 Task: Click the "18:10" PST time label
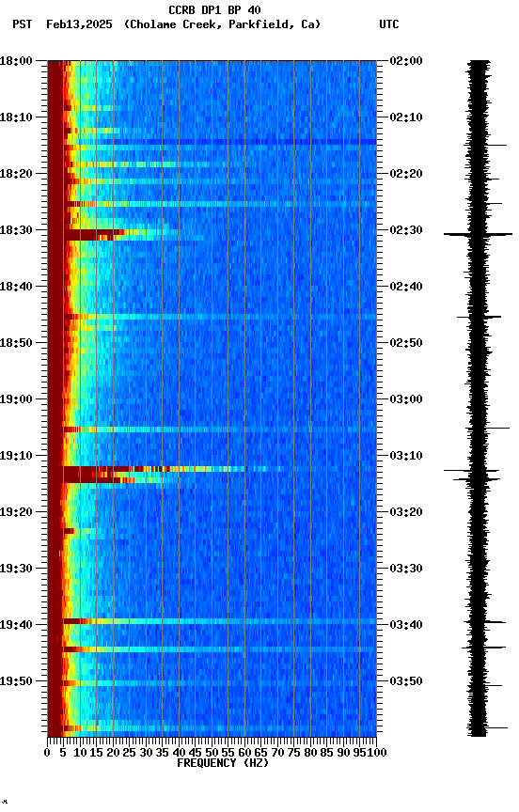(x=16, y=117)
